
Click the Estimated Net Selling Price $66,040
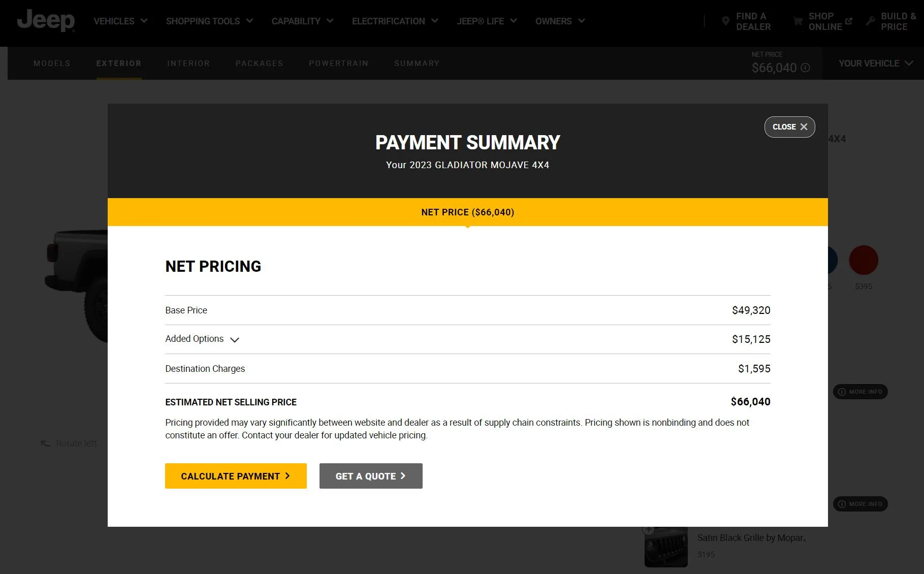click(750, 402)
